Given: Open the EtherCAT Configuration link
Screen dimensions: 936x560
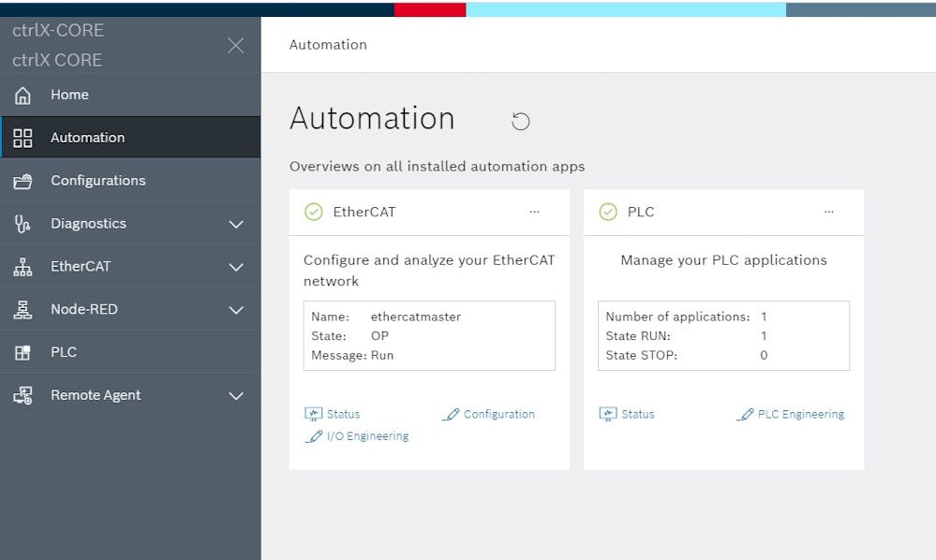Looking at the screenshot, I should point(488,414).
